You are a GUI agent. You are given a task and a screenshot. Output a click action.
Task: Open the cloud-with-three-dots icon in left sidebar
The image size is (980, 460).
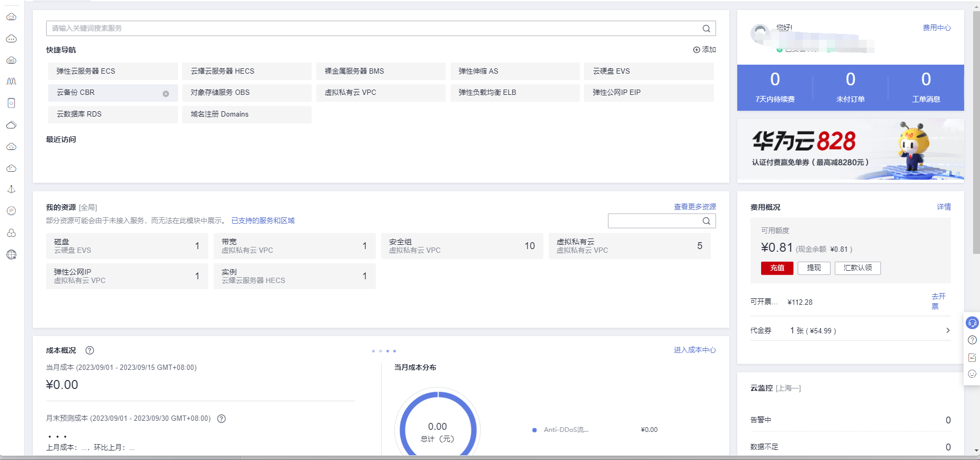tap(11, 39)
